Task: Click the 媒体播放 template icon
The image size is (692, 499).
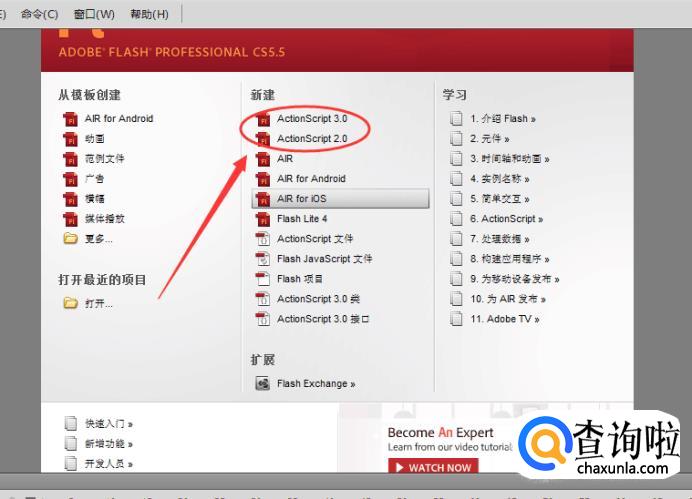Action: point(70,219)
